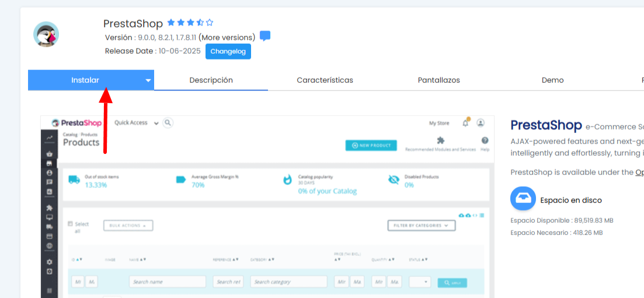The height and width of the screenshot is (298, 644).
Task: Click New Product button in the preview
Action: pyautogui.click(x=371, y=145)
